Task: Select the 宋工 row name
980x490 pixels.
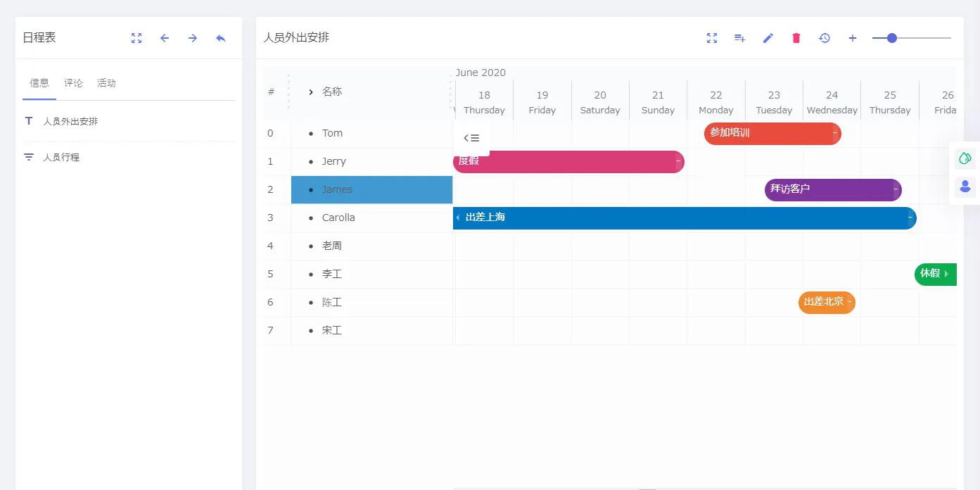Action: (x=332, y=330)
